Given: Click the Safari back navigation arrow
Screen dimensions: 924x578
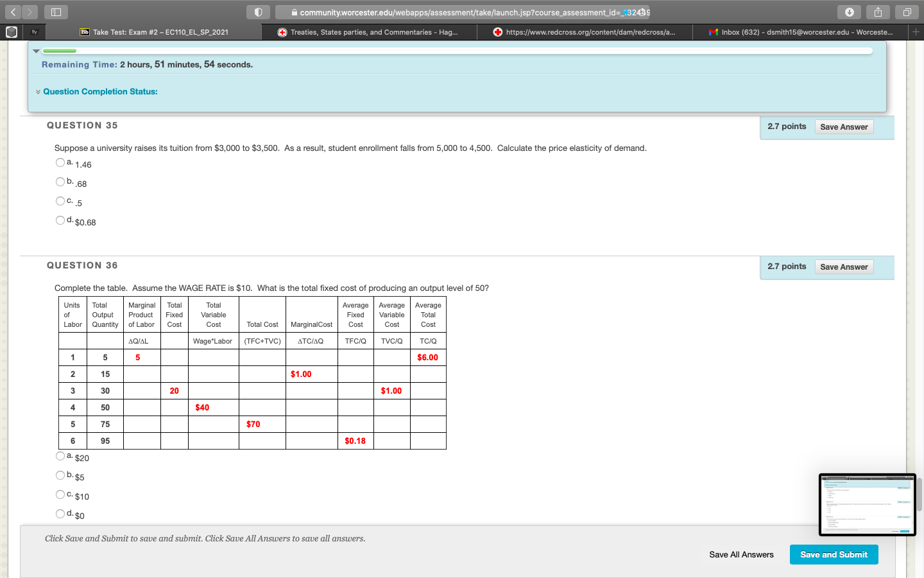Looking at the screenshot, I should 13,12.
